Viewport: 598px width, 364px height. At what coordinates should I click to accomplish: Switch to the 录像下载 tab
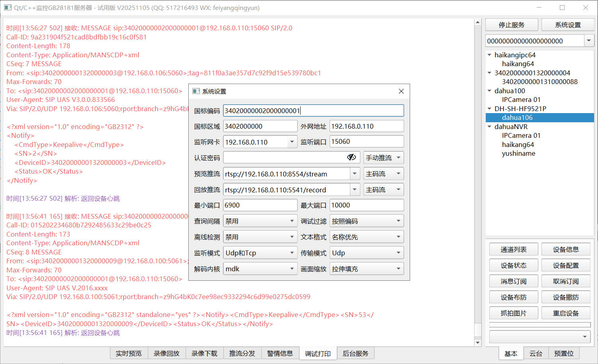click(x=204, y=353)
